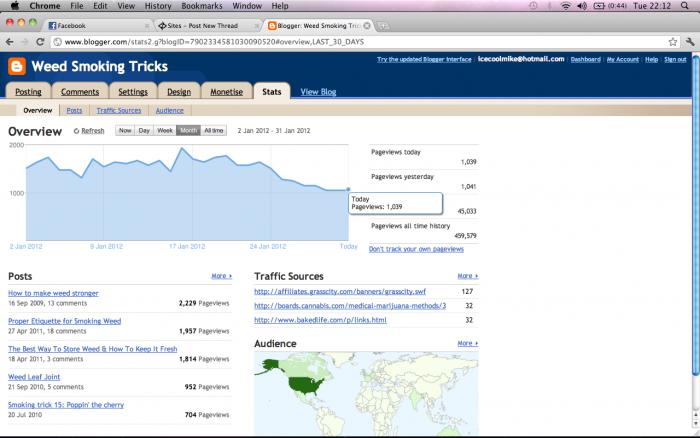This screenshot has width=700, height=438.
Task: Click the United States on audience map
Action: (x=305, y=384)
